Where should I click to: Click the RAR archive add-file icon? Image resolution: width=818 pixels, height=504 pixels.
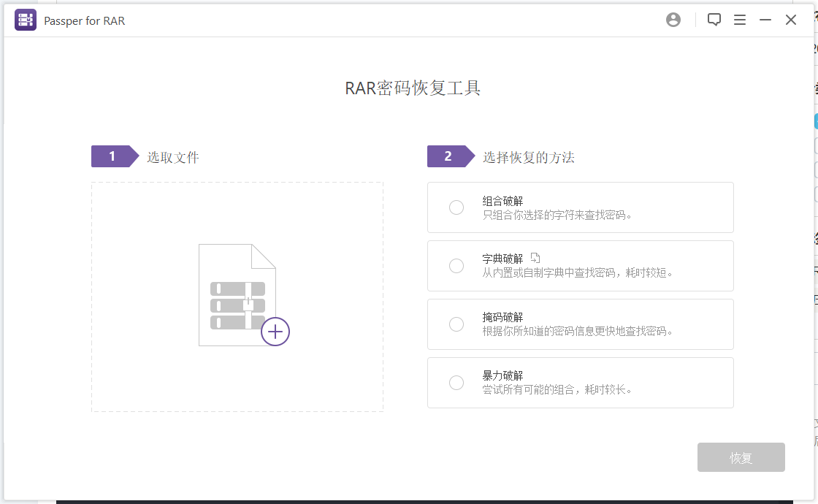coord(244,295)
